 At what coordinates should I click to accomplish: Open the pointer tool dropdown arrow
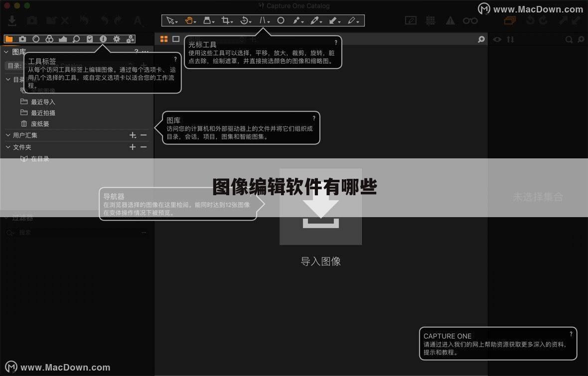point(176,22)
